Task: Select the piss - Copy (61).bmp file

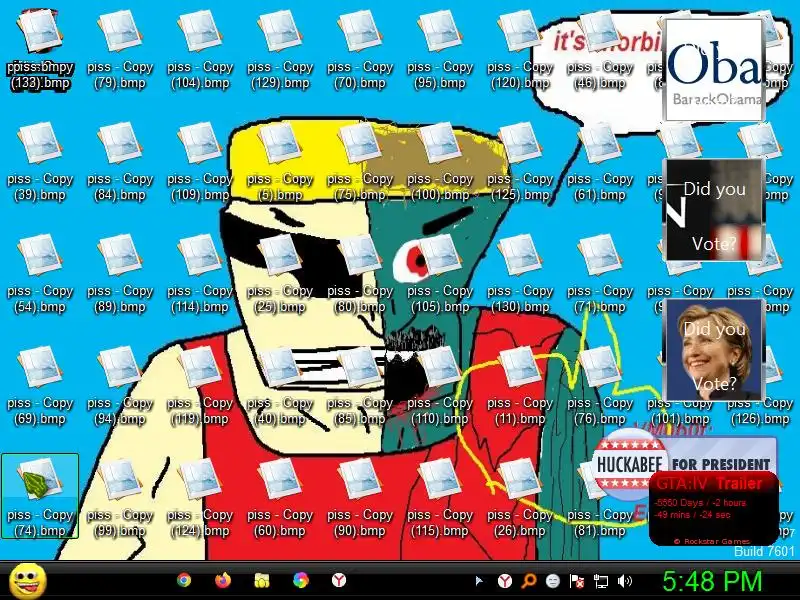Action: click(600, 163)
